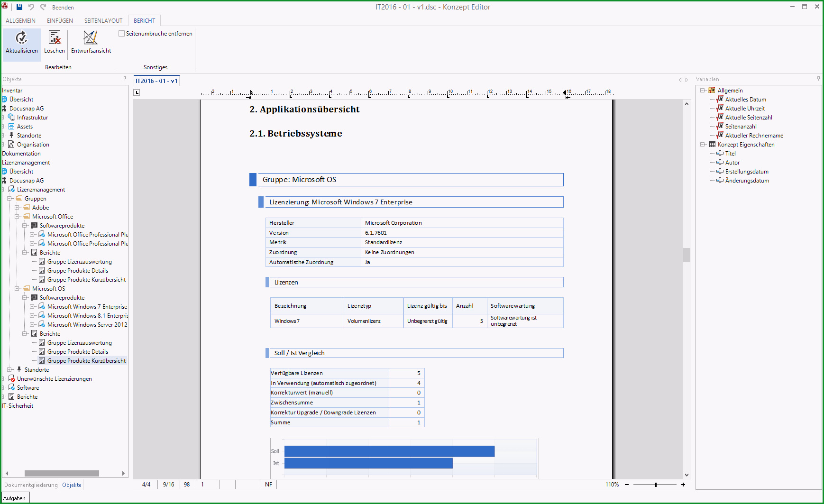
Task: Click the Allgemein formula folder icon
Action: pos(712,90)
